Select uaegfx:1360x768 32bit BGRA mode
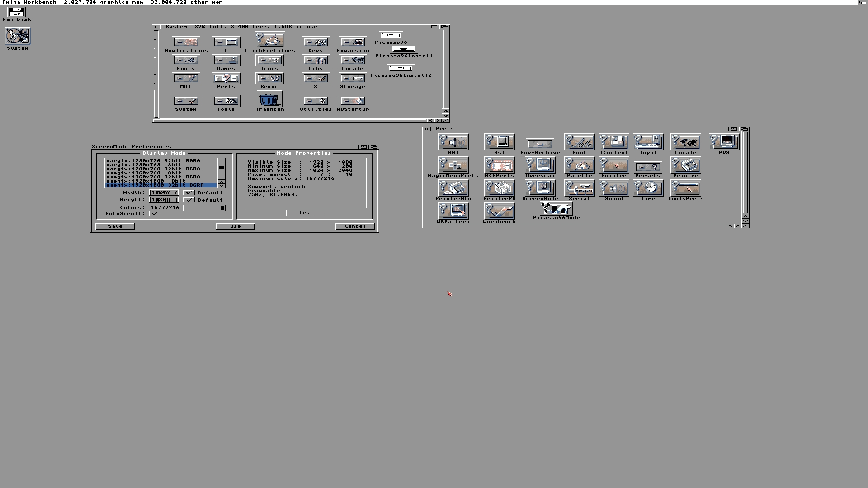The height and width of the screenshot is (488, 868). [154, 177]
